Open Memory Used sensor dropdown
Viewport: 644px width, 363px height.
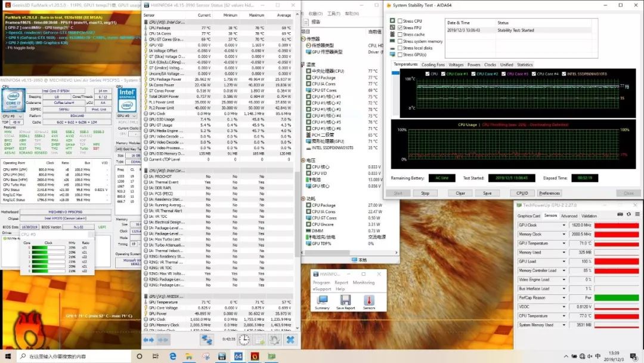click(563, 253)
